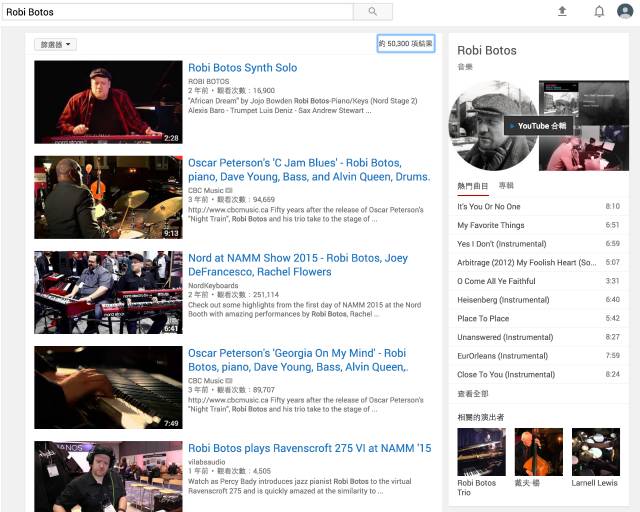Play track EurOrleans (Instrumental)
Screen dimensions: 640x512
tap(538, 356)
